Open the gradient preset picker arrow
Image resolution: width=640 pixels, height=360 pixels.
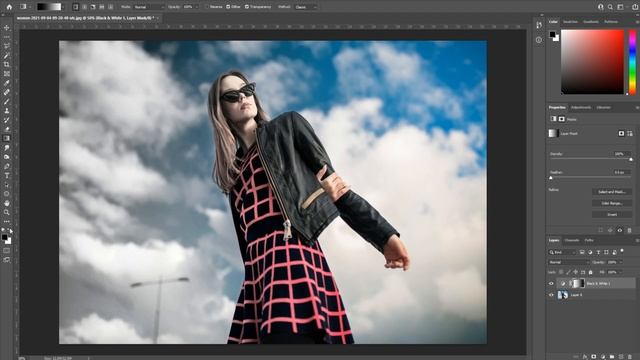click(64, 7)
